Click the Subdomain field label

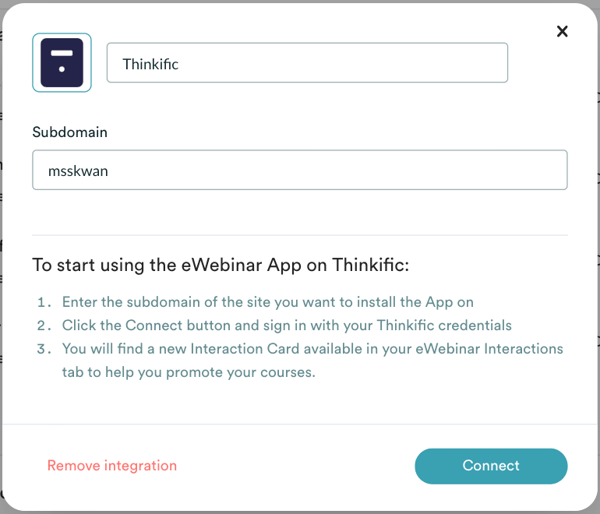coord(70,132)
